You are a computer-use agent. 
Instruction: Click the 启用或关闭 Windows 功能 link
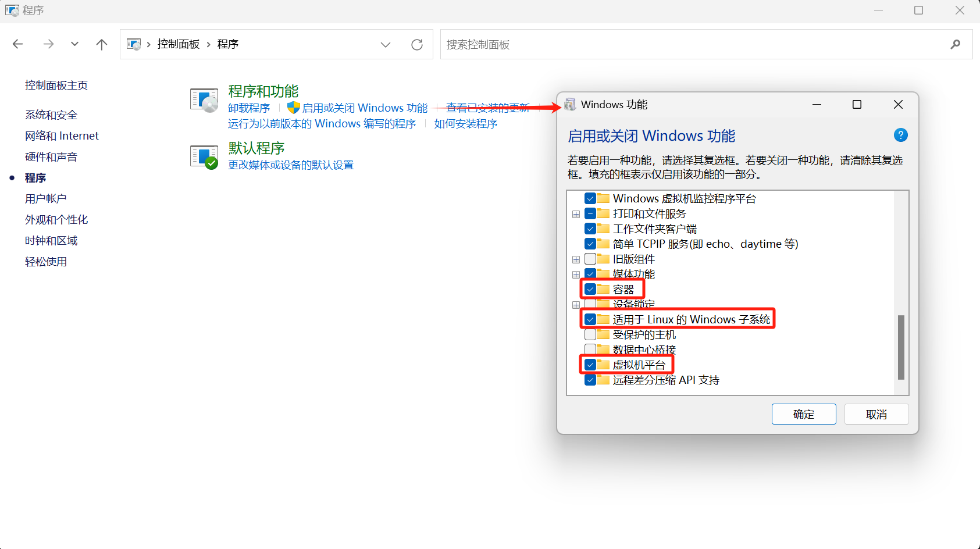click(365, 108)
